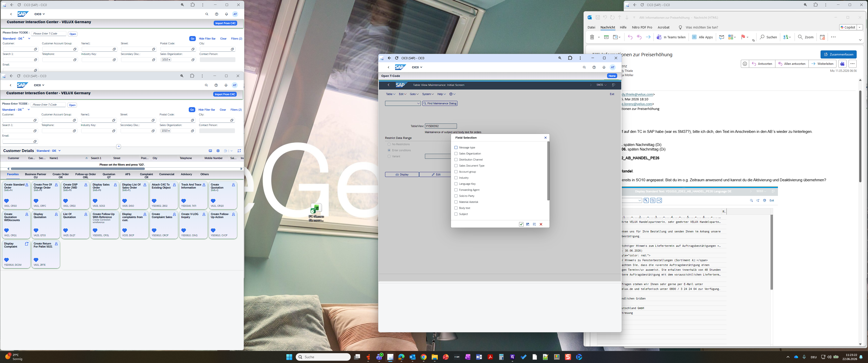
Task: Click the Field Selection dialog scrollbar
Action: pyautogui.click(x=548, y=171)
